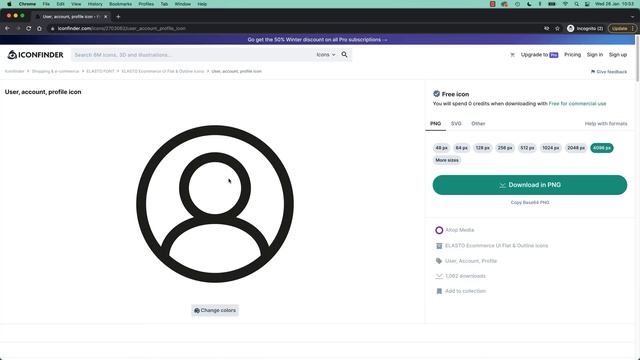Click Add to collection
This screenshot has width=640, height=360.
[465, 291]
